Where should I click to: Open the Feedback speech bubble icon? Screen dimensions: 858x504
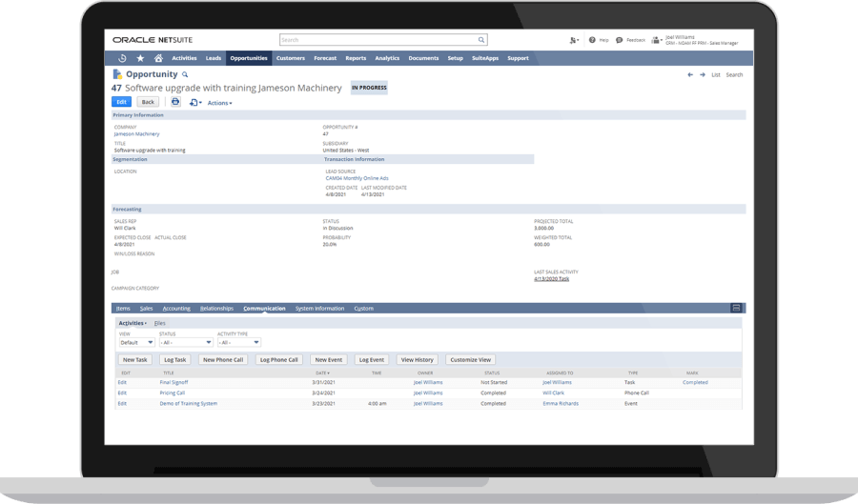(619, 40)
